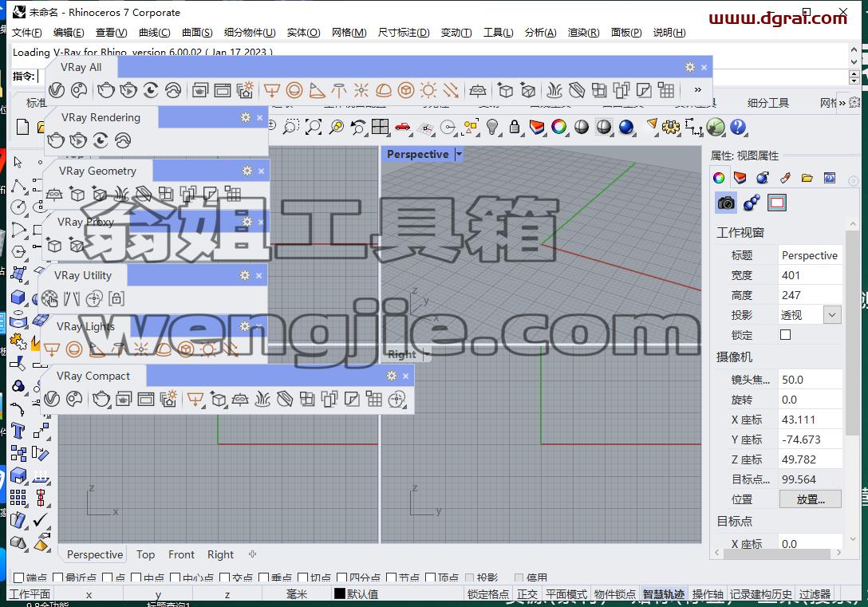
Task: Enable the 四分点 object snap checkbox
Action: 342,577
